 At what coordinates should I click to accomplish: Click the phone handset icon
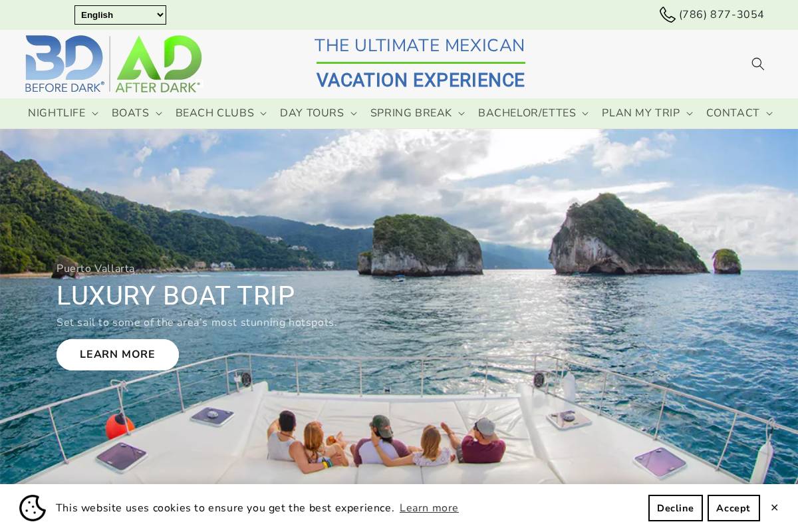pos(667,15)
